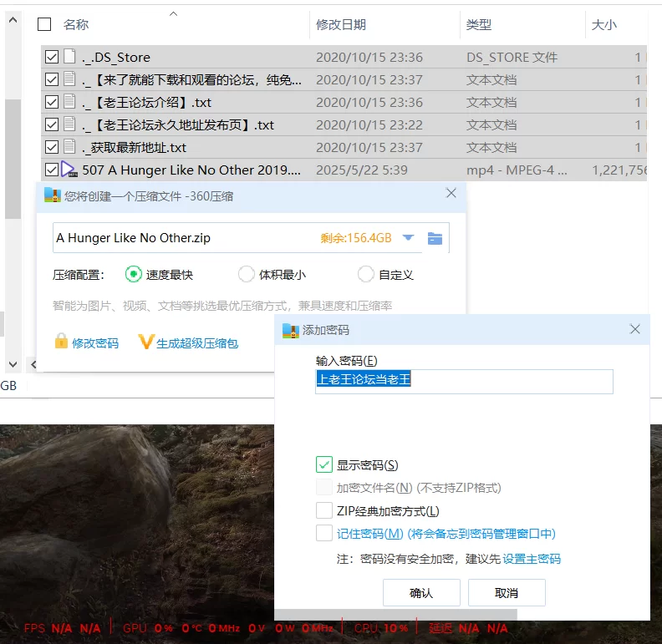Toggle the select-all checkbox next to 名称
The height and width of the screenshot is (644, 662).
(x=44, y=24)
